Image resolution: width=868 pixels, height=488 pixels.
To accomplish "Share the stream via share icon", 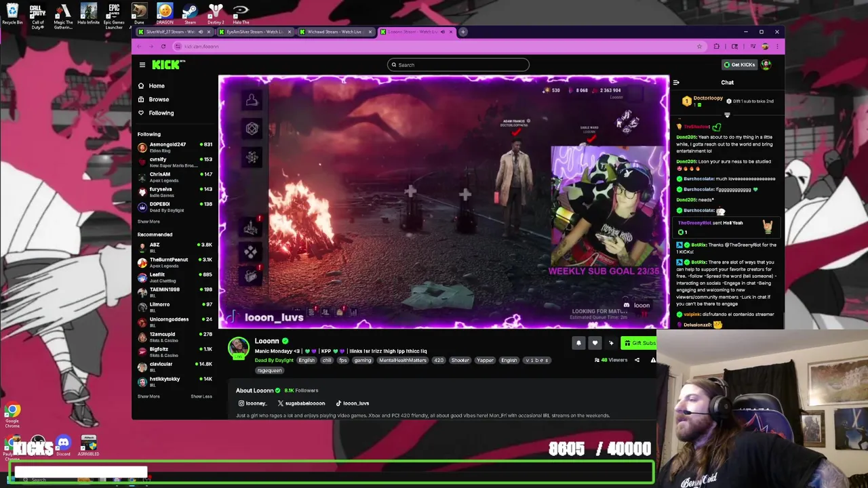I will tap(637, 360).
